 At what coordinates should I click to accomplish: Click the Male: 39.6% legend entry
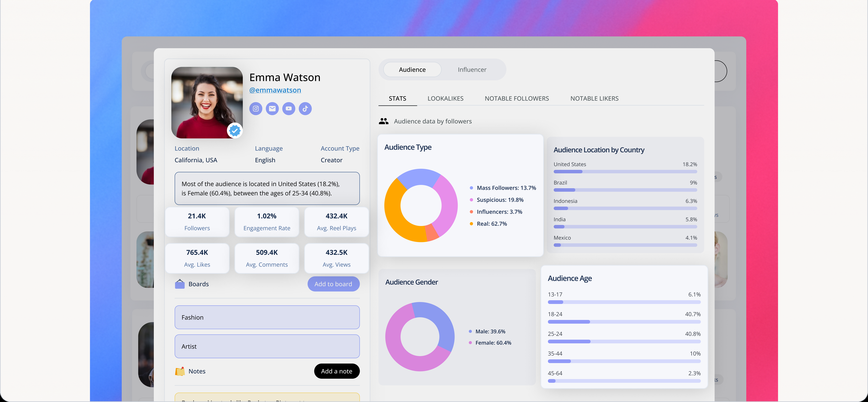[x=487, y=331]
